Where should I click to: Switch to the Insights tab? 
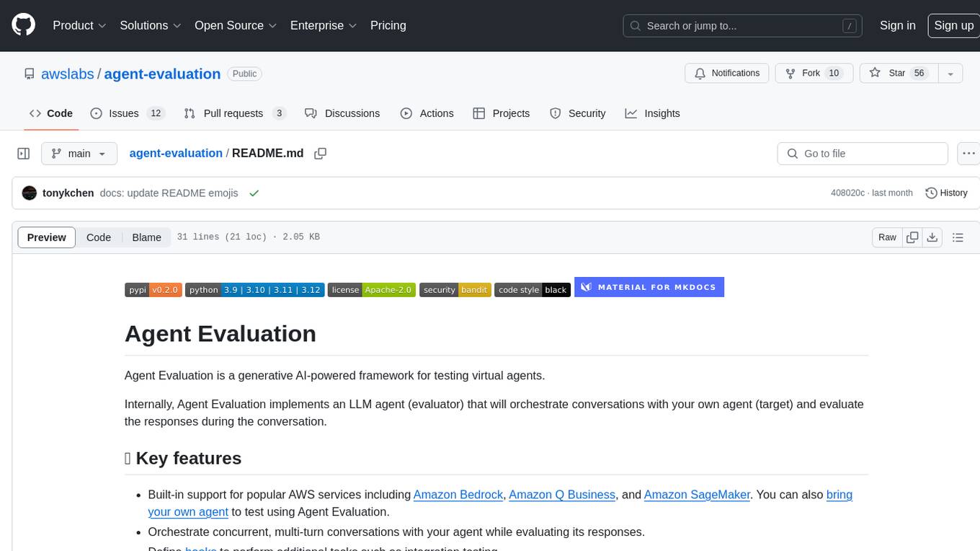[x=652, y=113]
